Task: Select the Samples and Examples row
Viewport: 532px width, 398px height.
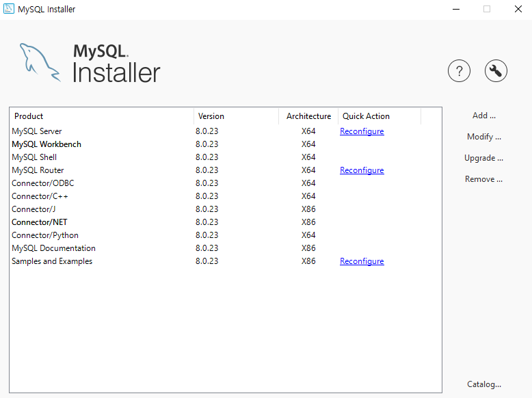Action: [x=226, y=261]
